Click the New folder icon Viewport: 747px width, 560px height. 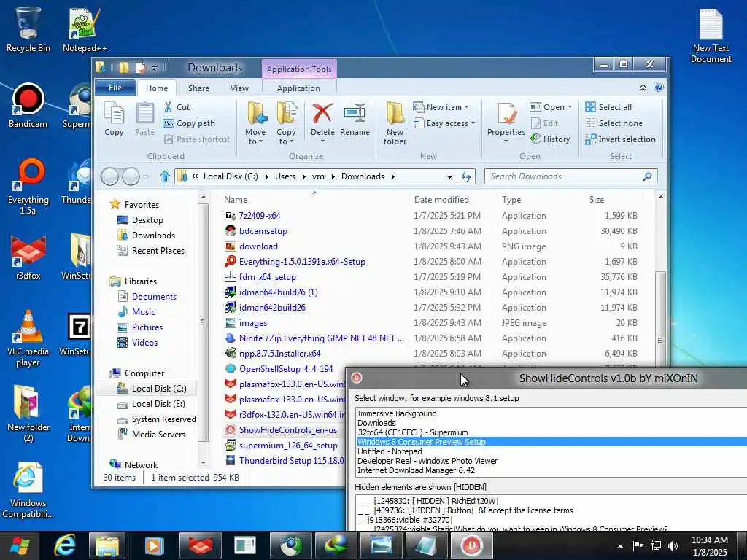395,114
